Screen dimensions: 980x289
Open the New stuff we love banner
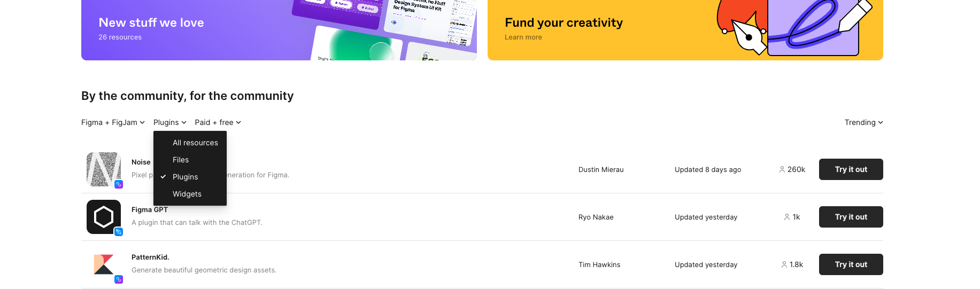[x=279, y=30]
